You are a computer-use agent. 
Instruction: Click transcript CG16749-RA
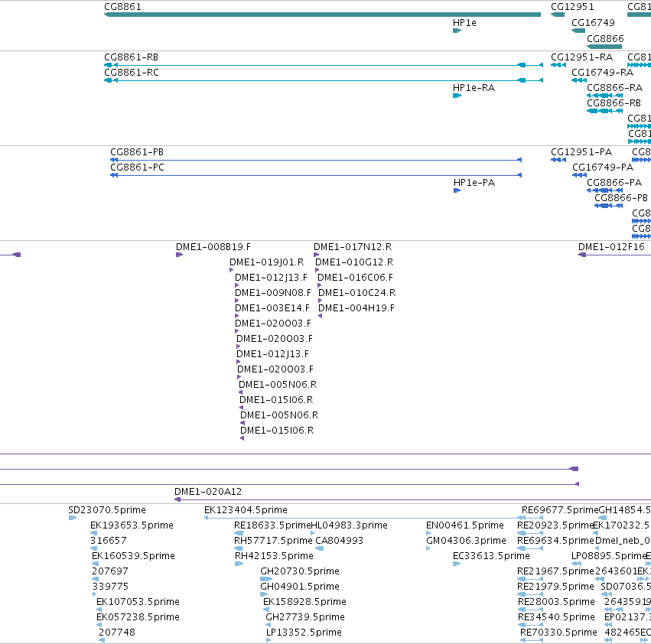click(603, 72)
